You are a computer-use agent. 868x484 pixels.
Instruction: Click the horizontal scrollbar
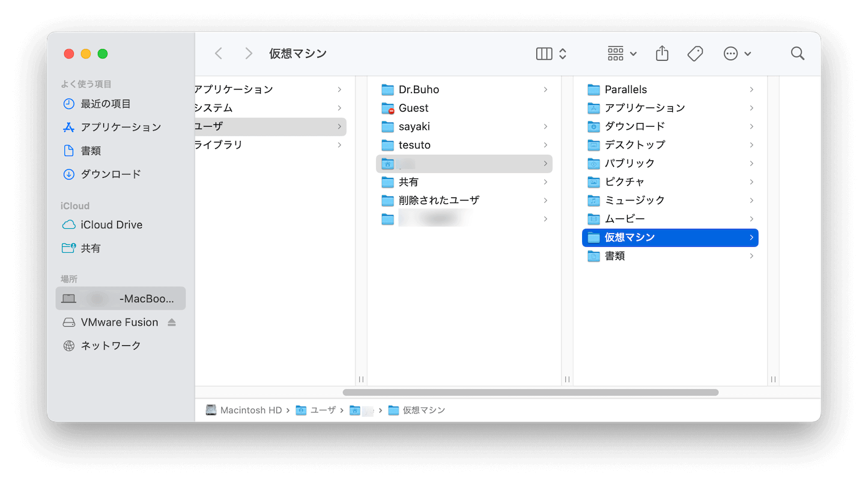click(x=530, y=393)
